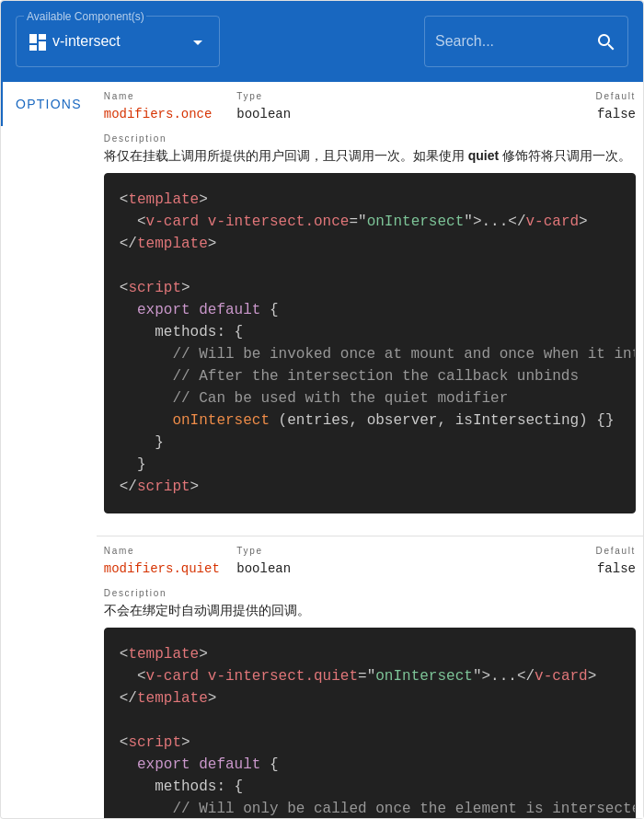This screenshot has height=819, width=644.
Task: Expand the Available Component(s) combo box
Action: [x=118, y=41]
